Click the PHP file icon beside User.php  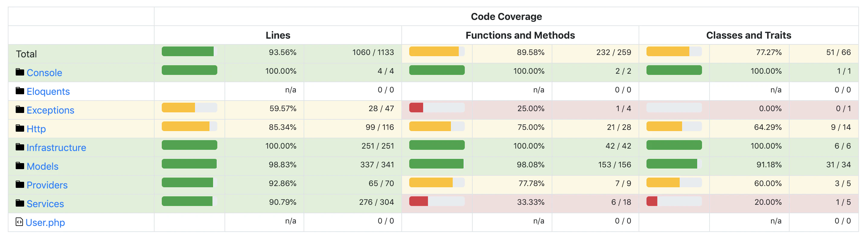coord(19,222)
